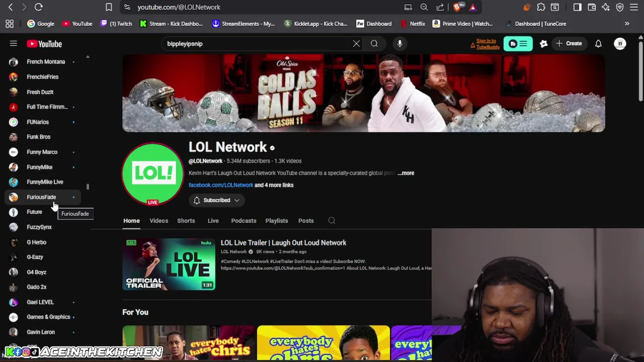Screen dimensions: 644x362
Task: Start voice search with the microphone
Action: [399, 44]
